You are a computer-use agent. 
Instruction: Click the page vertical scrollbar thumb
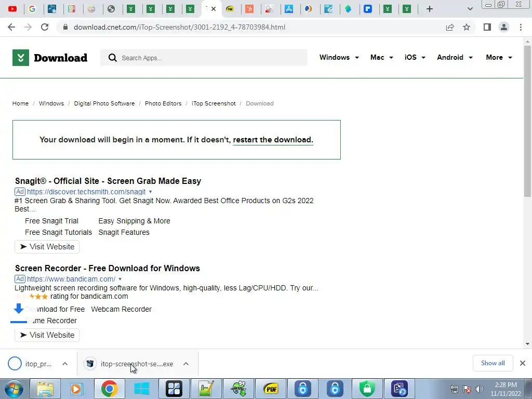pos(527,121)
